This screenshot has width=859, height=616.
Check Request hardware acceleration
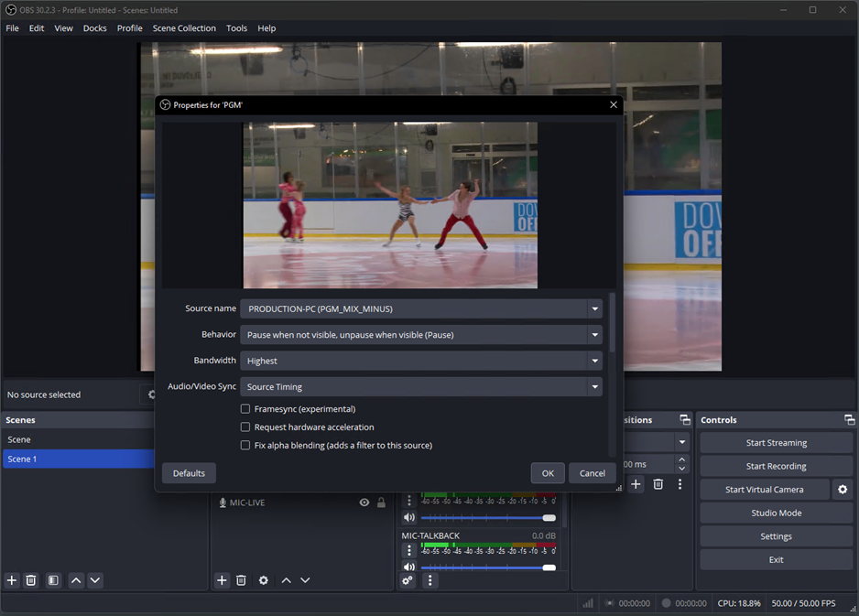point(245,427)
